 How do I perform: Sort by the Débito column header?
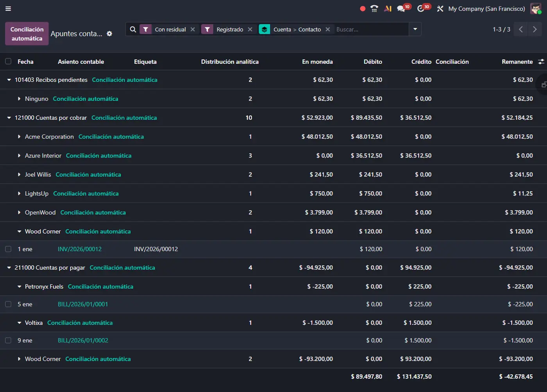pyautogui.click(x=373, y=62)
